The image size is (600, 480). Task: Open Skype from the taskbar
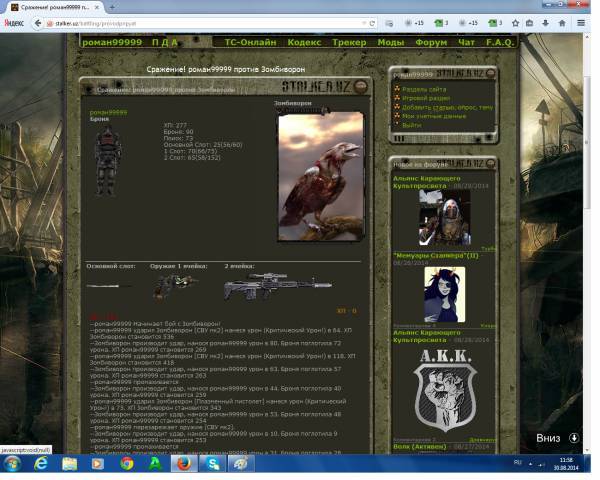pyautogui.click(x=212, y=464)
